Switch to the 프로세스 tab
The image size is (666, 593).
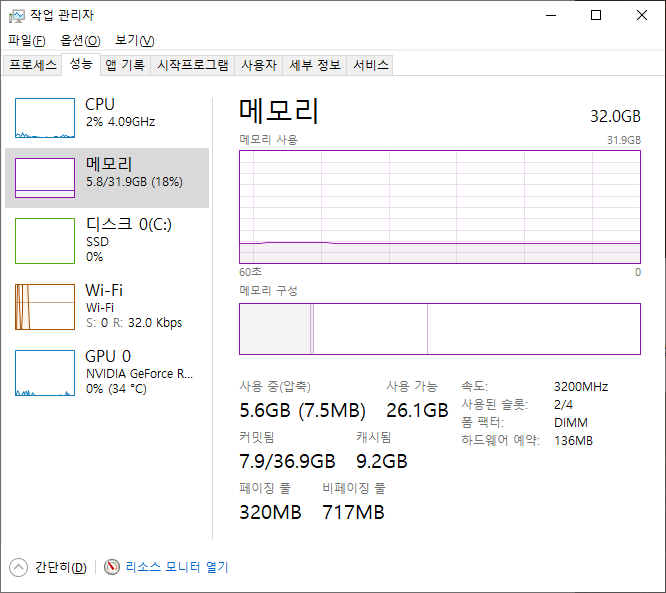point(33,65)
